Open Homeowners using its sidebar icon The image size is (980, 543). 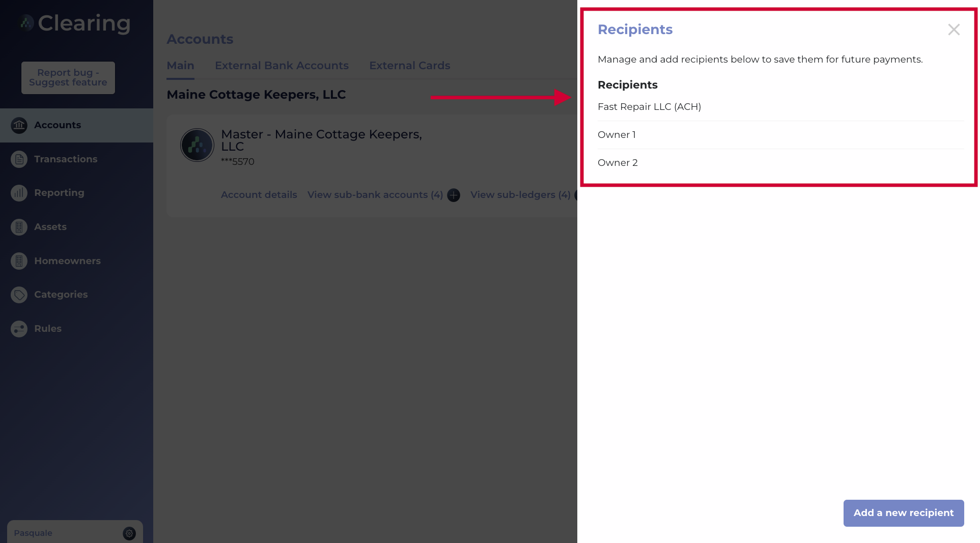tap(19, 261)
